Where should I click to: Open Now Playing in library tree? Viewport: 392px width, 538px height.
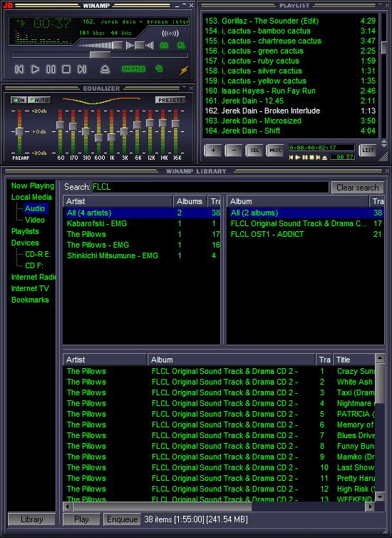point(33,186)
